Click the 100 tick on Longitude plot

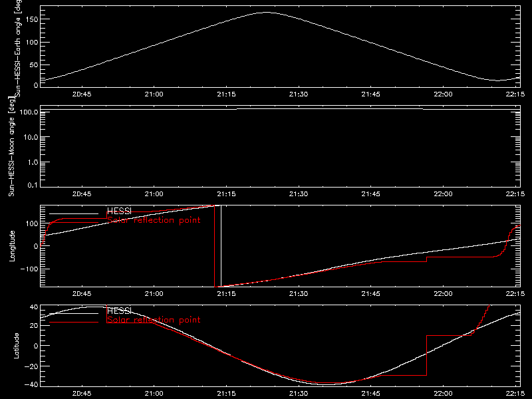(x=31, y=223)
